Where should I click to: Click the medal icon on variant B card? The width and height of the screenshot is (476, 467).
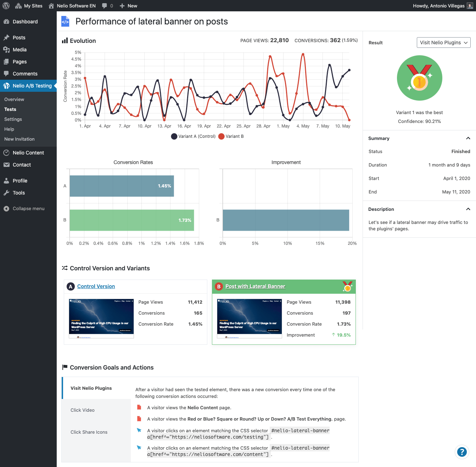click(348, 286)
